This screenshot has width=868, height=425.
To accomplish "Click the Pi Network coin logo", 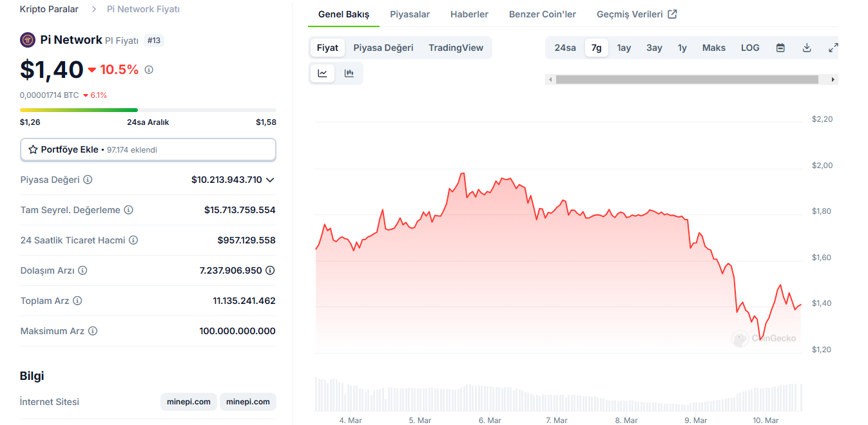I will tap(28, 40).
